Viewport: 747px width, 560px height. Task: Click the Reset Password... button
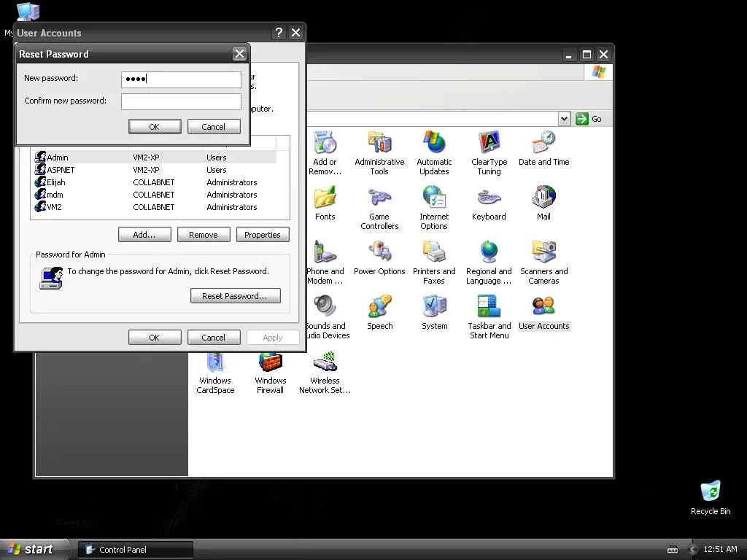click(x=236, y=296)
